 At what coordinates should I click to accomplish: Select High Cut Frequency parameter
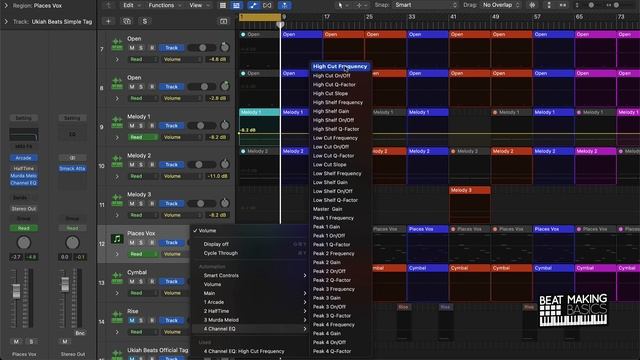(340, 67)
